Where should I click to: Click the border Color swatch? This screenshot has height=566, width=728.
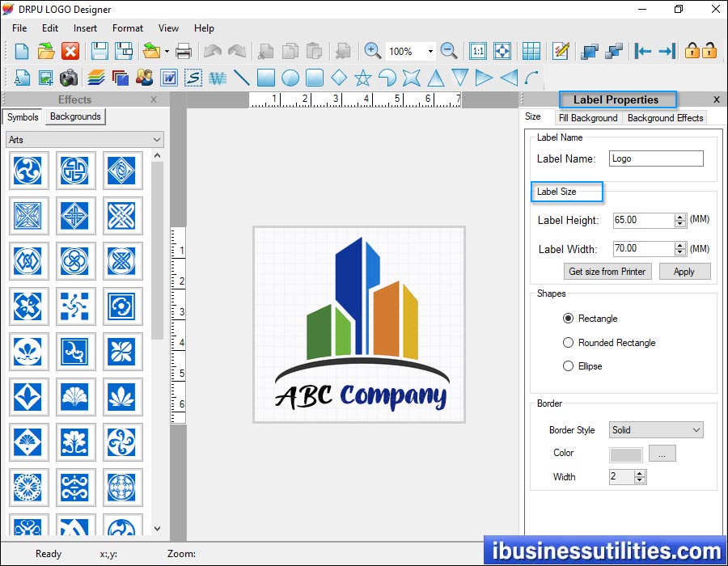coord(626,454)
